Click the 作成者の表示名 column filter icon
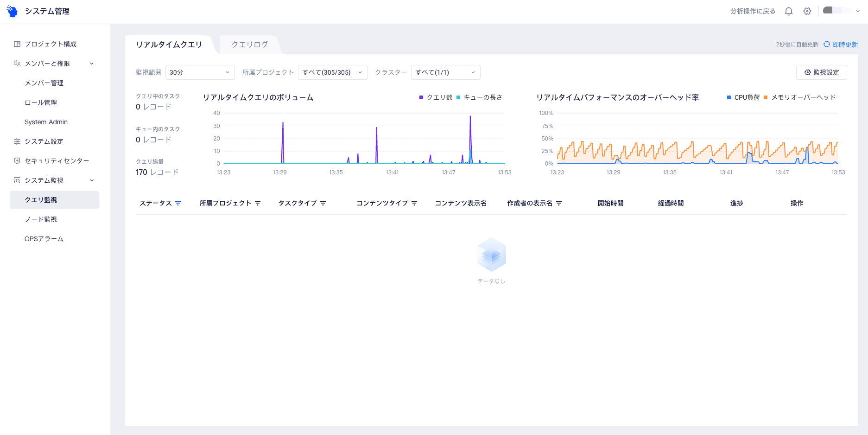Image resolution: width=868 pixels, height=435 pixels. pyautogui.click(x=559, y=203)
